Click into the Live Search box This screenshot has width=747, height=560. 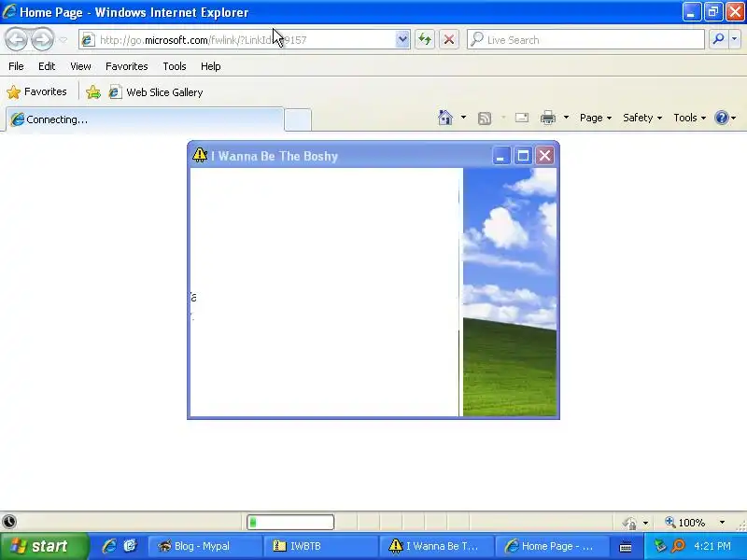pyautogui.click(x=585, y=40)
